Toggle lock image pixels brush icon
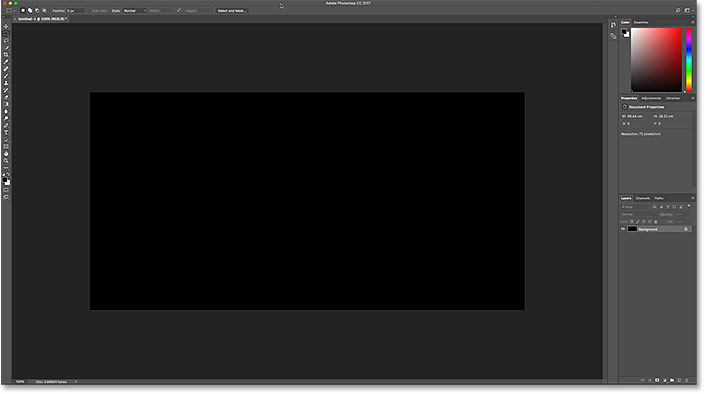Image resolution: width=705 pixels, height=394 pixels. point(638,222)
